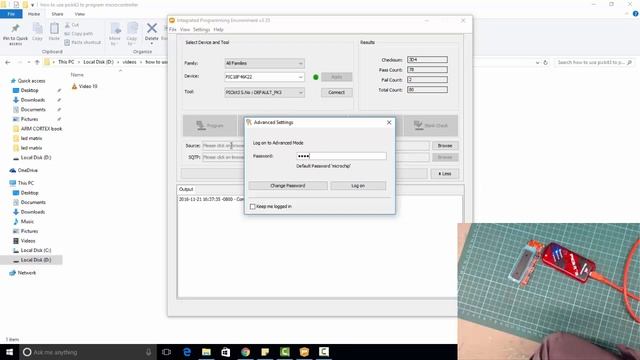Open the File tab in File Explorer
The height and width of the screenshot is (360, 640).
pos(11,14)
